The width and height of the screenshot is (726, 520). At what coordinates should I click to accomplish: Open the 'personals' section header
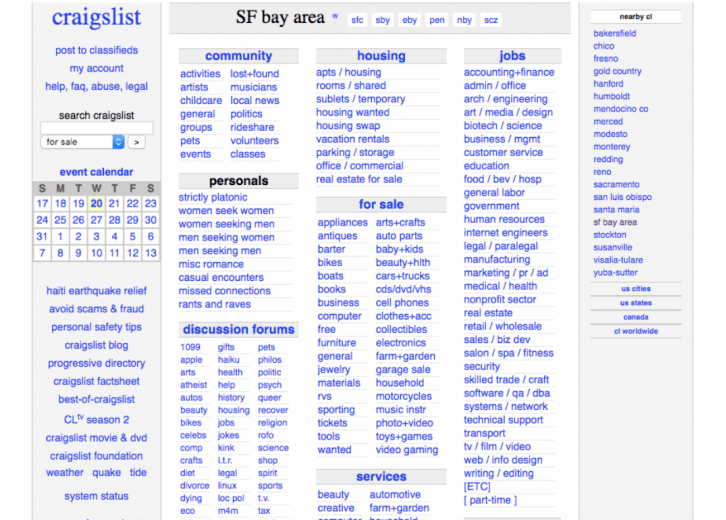click(238, 181)
